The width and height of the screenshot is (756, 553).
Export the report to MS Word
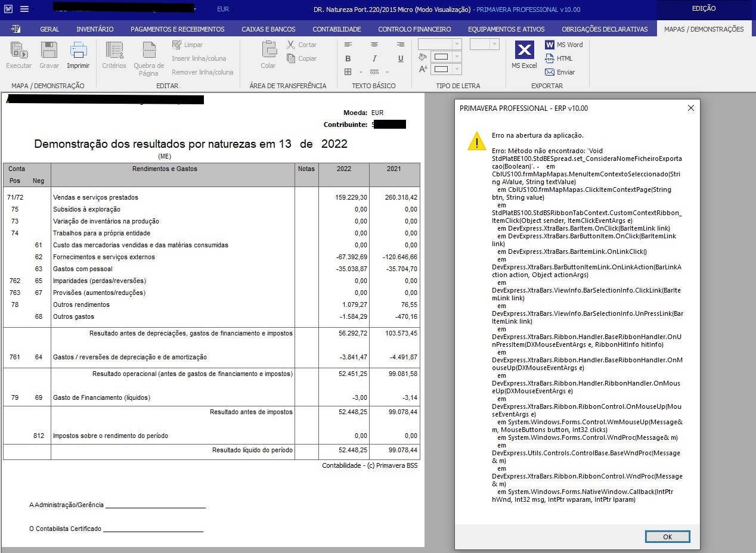pos(563,45)
